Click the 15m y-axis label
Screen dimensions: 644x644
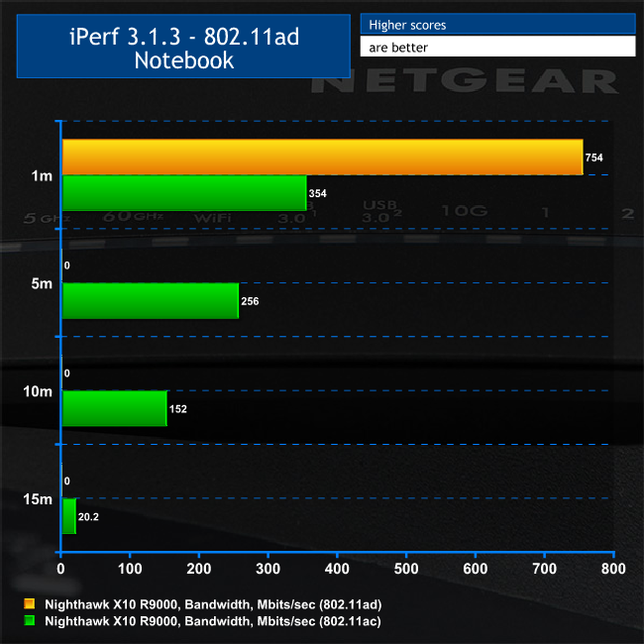pyautogui.click(x=39, y=498)
